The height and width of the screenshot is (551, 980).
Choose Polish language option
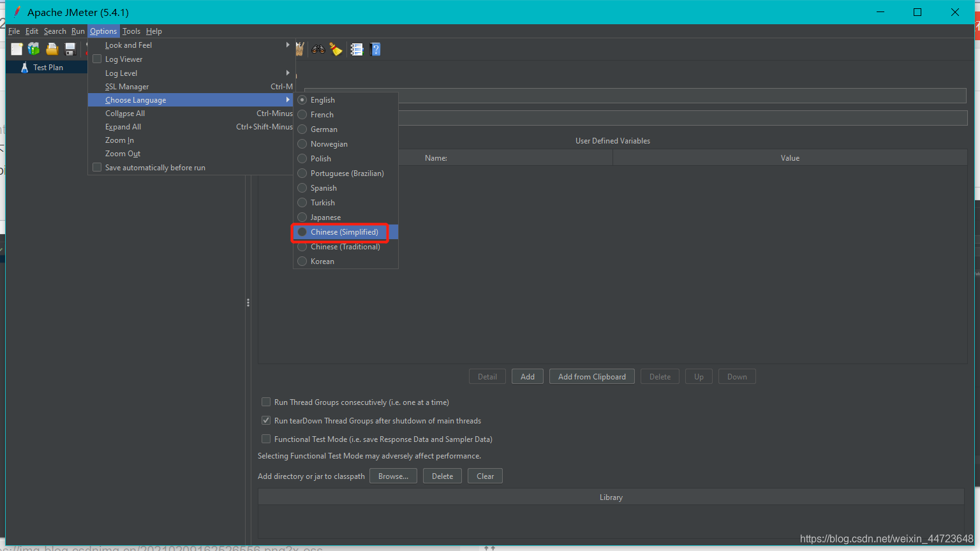pos(346,159)
